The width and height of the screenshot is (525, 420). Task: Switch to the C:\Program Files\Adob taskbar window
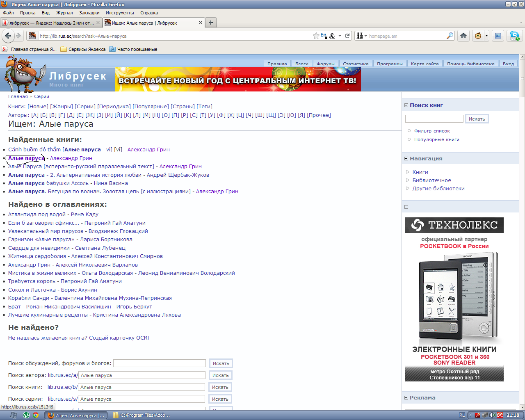[141, 415]
